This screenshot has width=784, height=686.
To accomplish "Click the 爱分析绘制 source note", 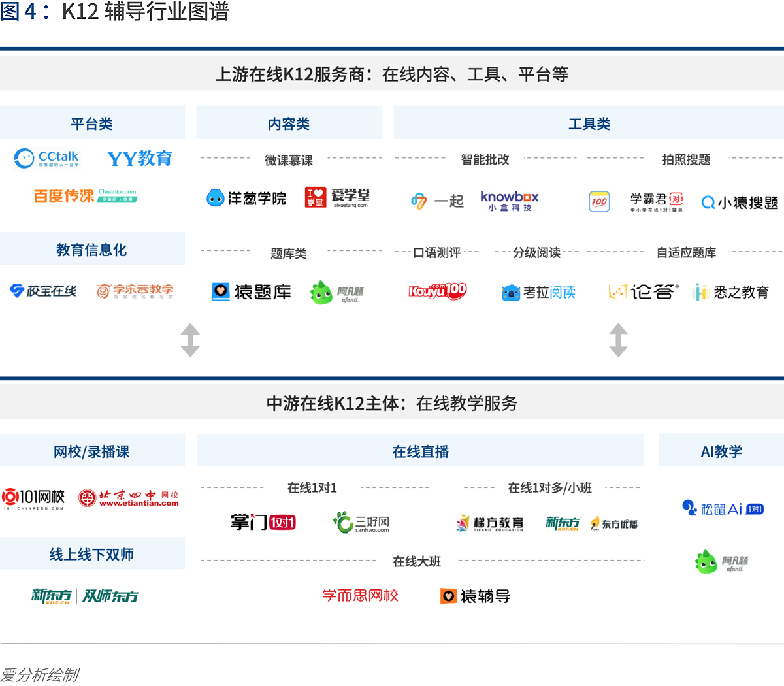I will [x=40, y=675].
